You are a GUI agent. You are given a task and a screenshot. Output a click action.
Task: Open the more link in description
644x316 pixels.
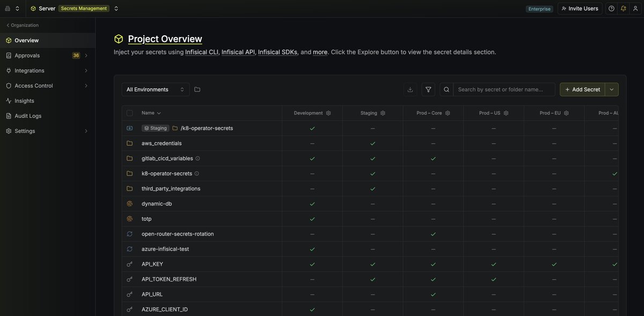coord(320,52)
